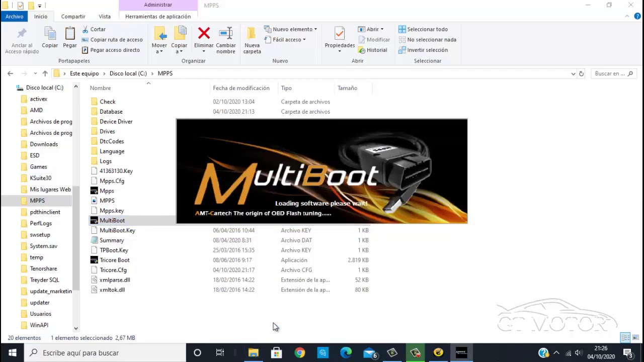Open Task View on taskbar

point(220,352)
